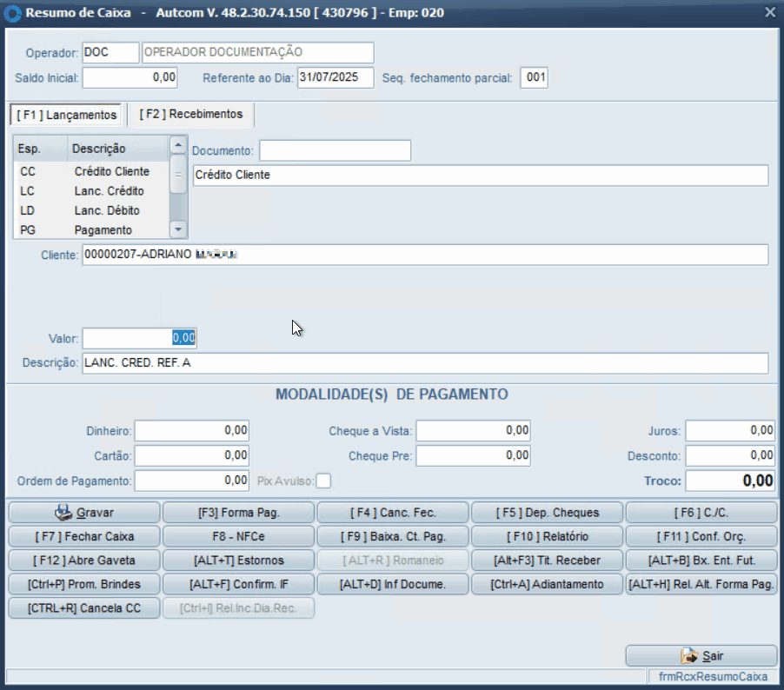This screenshot has height=690, width=784.
Task: Click the Cheque Pre field
Action: (474, 455)
